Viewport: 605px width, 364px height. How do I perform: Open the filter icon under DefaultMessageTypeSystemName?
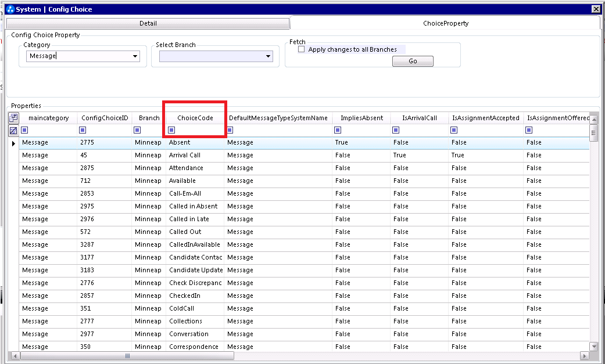[x=230, y=130]
